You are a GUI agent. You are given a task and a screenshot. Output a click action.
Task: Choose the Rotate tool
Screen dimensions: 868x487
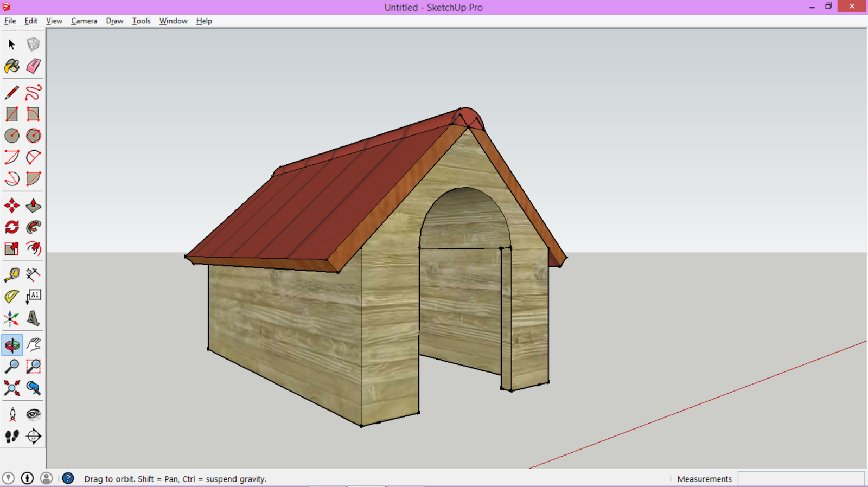(x=12, y=227)
